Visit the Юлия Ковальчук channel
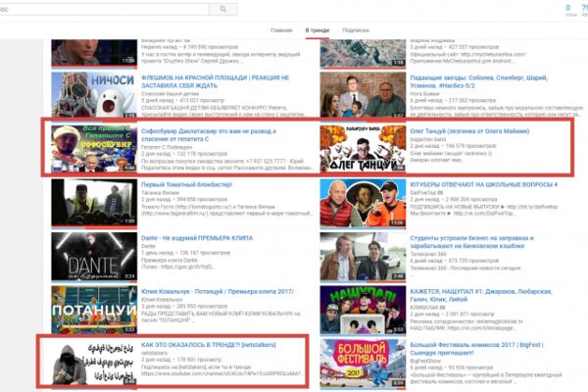588x392 pixels. point(162,299)
